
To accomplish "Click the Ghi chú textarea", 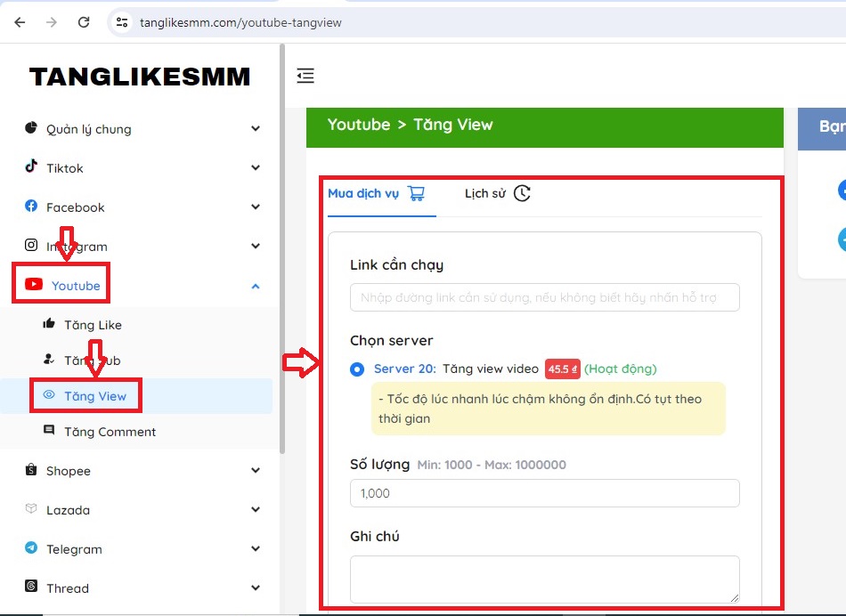I will (544, 580).
